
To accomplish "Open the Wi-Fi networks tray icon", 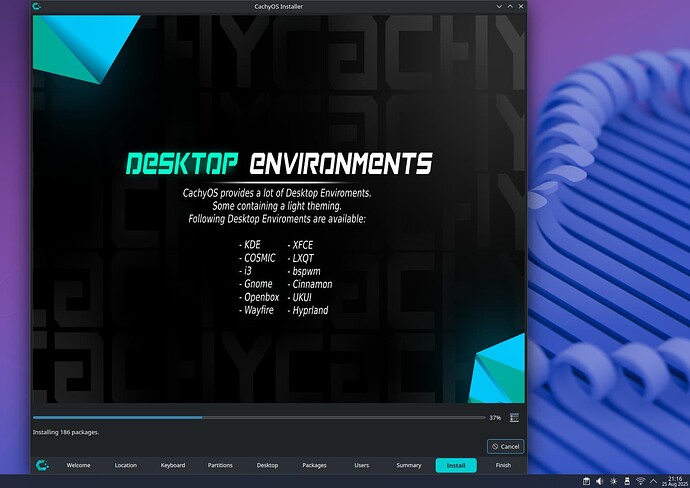I will 641,481.
